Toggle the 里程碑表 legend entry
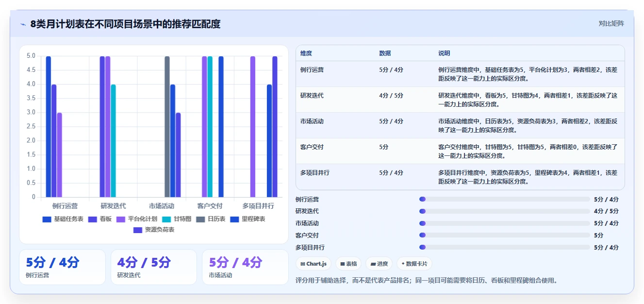 click(248, 219)
